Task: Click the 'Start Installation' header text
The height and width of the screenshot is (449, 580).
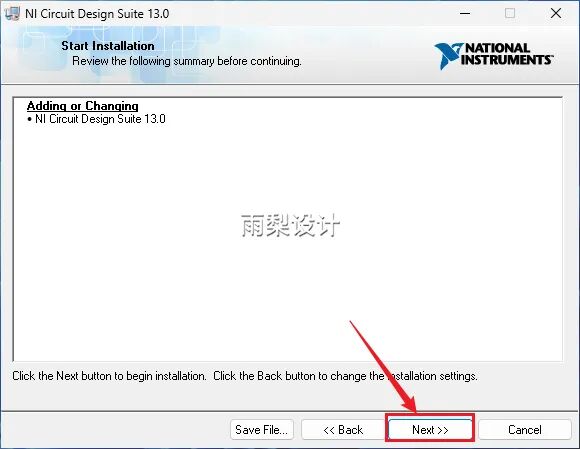Action: 108,46
